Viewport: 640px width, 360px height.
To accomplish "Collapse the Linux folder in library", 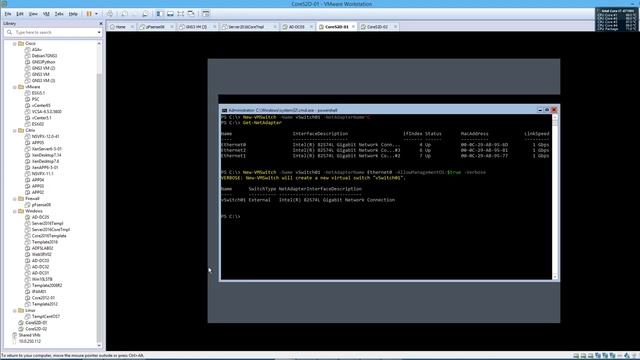I will pos(15,310).
